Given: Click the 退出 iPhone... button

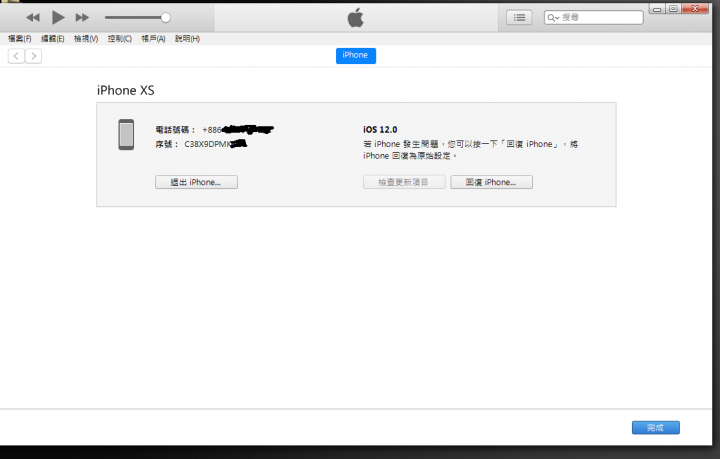Looking at the screenshot, I should [x=197, y=182].
